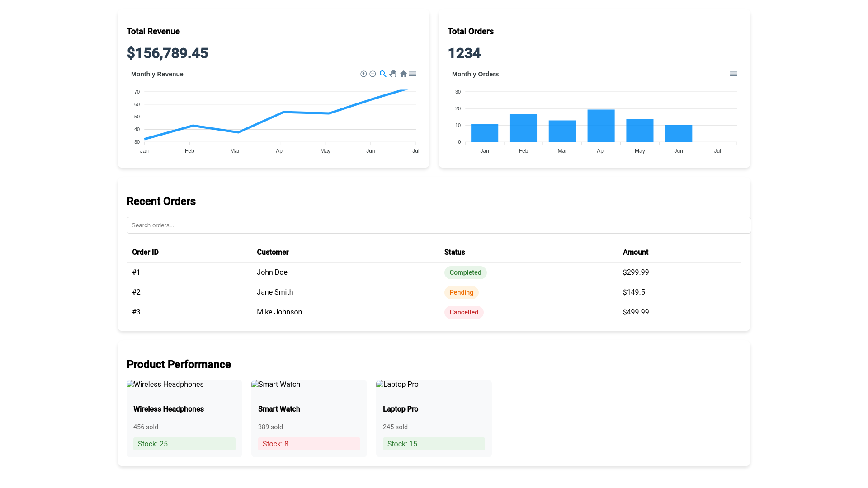The image size is (868, 488).
Task: Enable panning hand tool on revenue chart
Action: 393,74
